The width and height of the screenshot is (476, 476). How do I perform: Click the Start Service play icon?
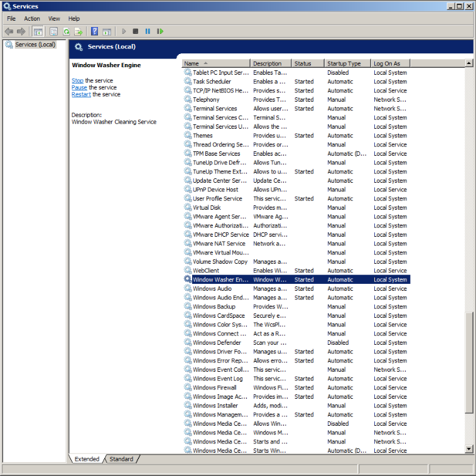point(124,31)
